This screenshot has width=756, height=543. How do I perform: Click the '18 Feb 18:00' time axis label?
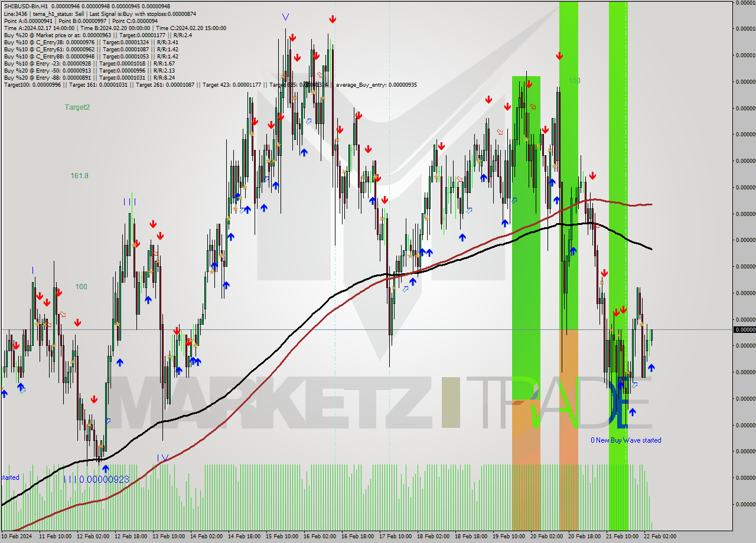tap(471, 537)
